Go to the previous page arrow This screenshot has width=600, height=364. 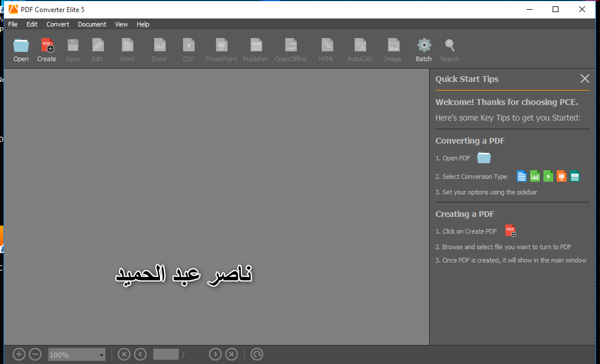[140, 354]
